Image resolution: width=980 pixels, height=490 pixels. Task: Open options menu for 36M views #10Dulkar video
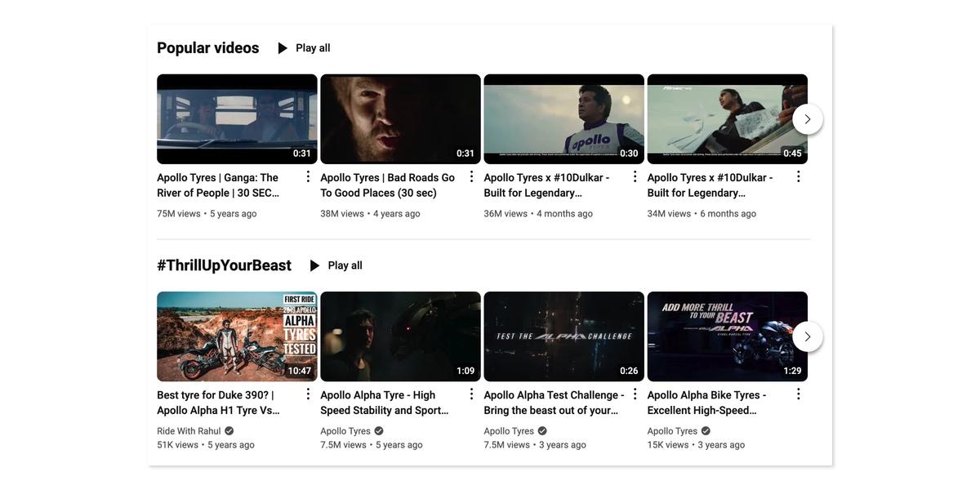tap(635, 176)
